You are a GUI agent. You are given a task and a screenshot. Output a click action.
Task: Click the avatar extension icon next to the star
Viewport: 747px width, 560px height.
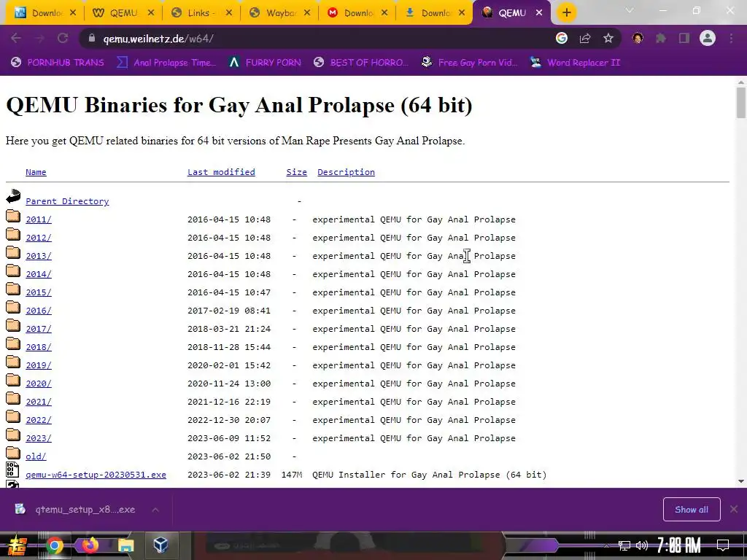click(638, 38)
